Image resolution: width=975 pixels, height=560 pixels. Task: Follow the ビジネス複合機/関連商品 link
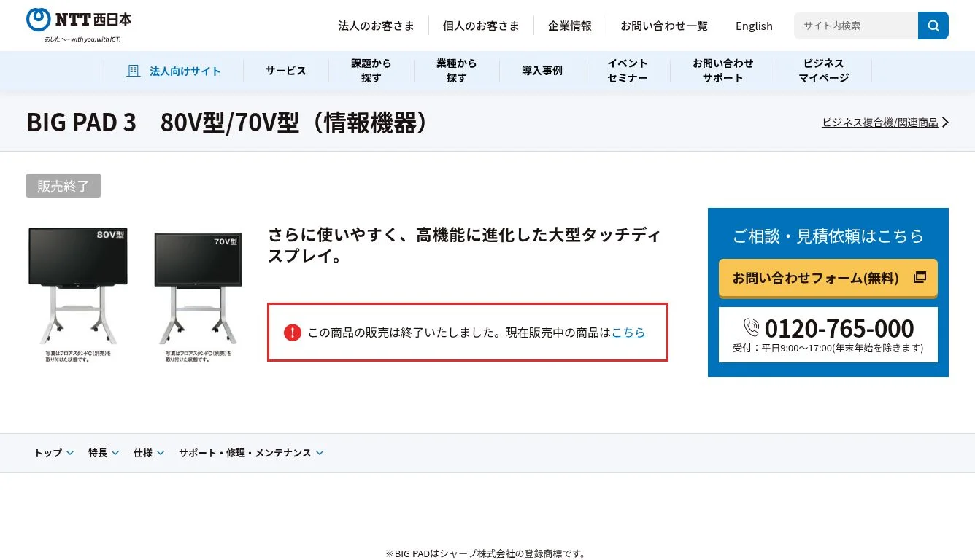pos(880,122)
